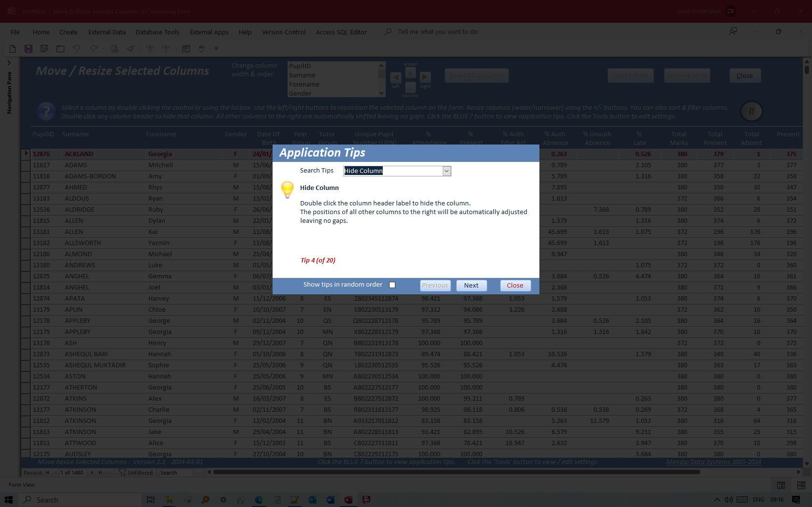
Task: Open Microsoft Edge from taskbar
Action: (259, 500)
